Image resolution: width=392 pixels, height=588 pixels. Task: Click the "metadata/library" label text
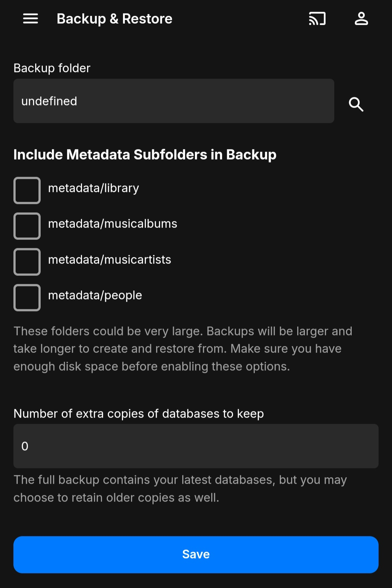tap(94, 188)
